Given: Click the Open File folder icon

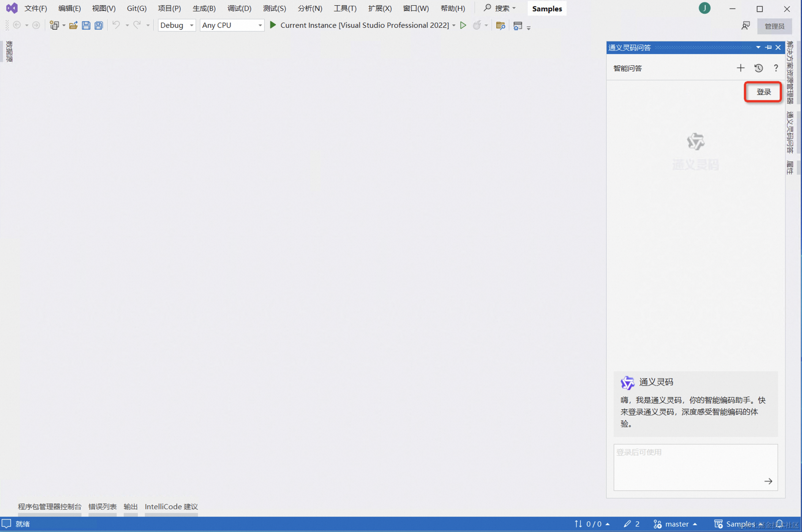Looking at the screenshot, I should tap(73, 25).
